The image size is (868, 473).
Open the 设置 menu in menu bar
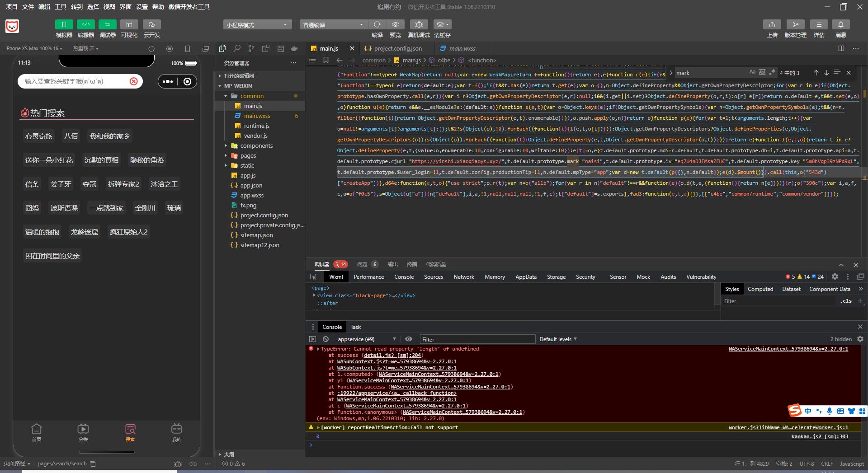(142, 7)
